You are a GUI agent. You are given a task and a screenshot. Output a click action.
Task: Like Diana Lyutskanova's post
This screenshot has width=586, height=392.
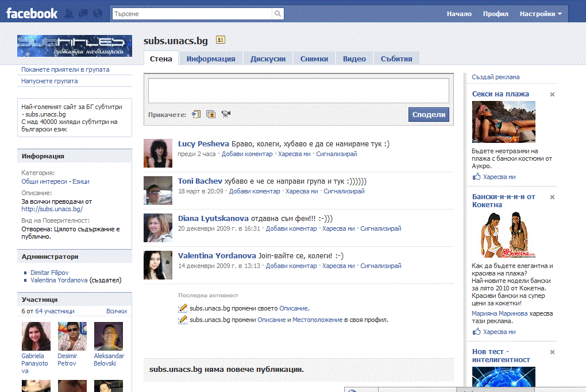338,228
